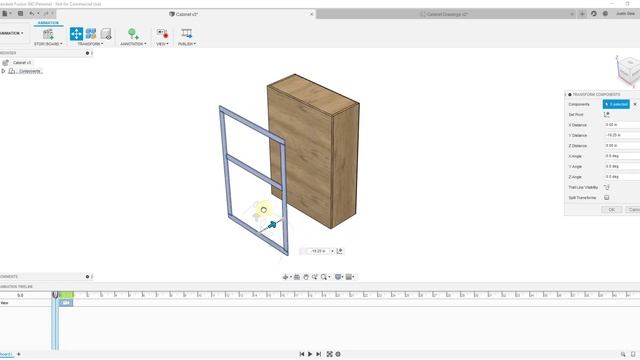The height and width of the screenshot is (360, 640).
Task: Select the blue View track action bar
Action: [x=66, y=303]
